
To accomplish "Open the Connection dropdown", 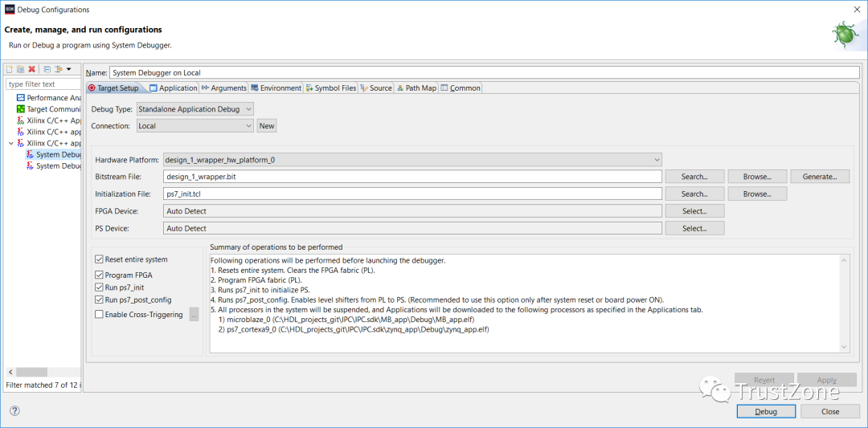I will point(194,125).
